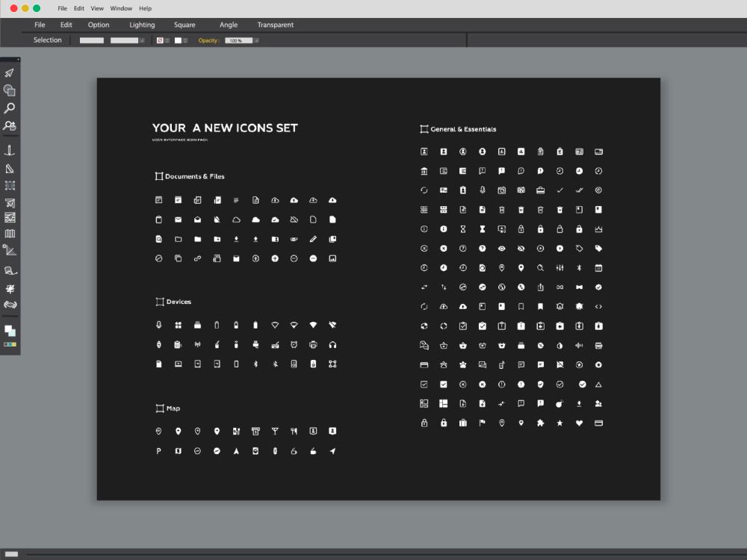Click the "Devices" section title
747x560 pixels.
pyautogui.click(x=179, y=302)
